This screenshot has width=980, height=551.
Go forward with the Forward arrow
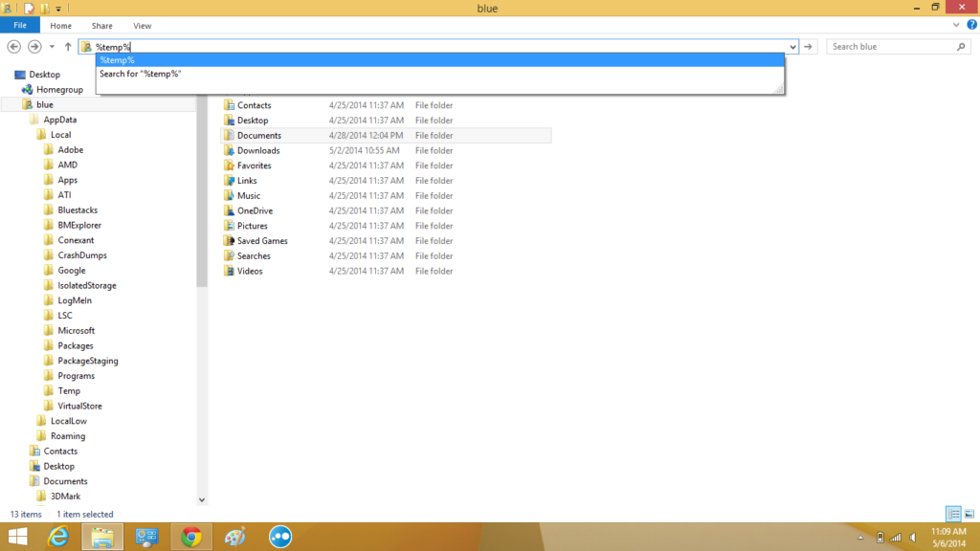click(34, 47)
